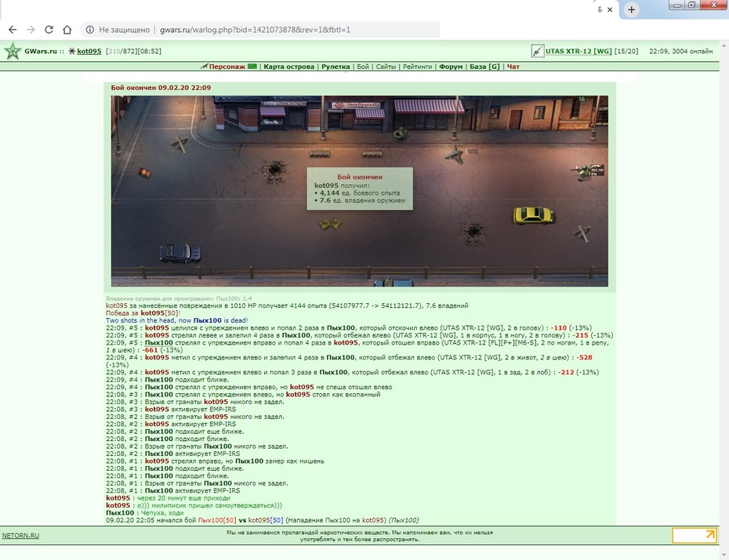
Task: Open a new tab with plus button
Action: 631,9
